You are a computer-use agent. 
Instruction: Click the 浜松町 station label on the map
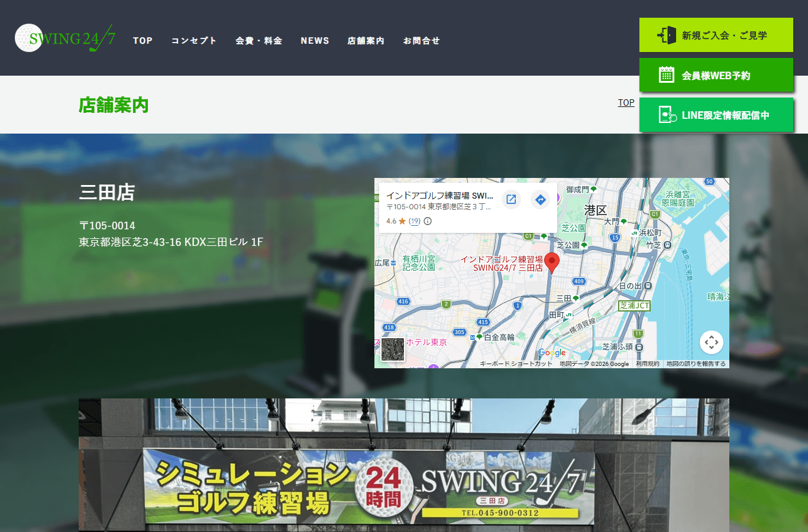(650, 233)
